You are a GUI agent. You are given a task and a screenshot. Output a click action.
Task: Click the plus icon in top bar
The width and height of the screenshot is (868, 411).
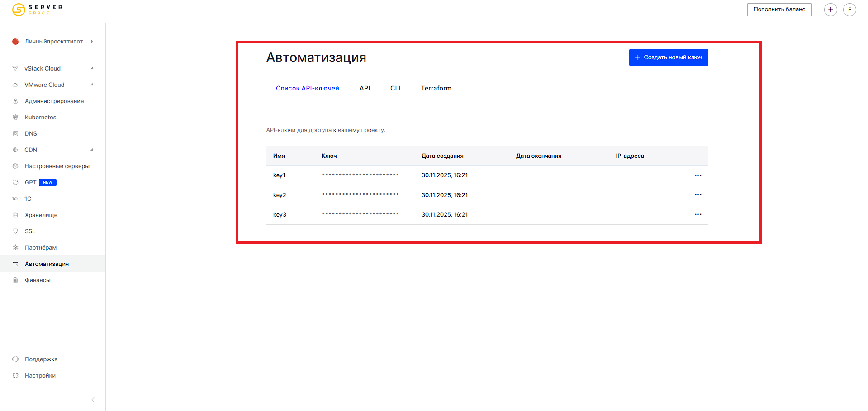click(x=830, y=9)
